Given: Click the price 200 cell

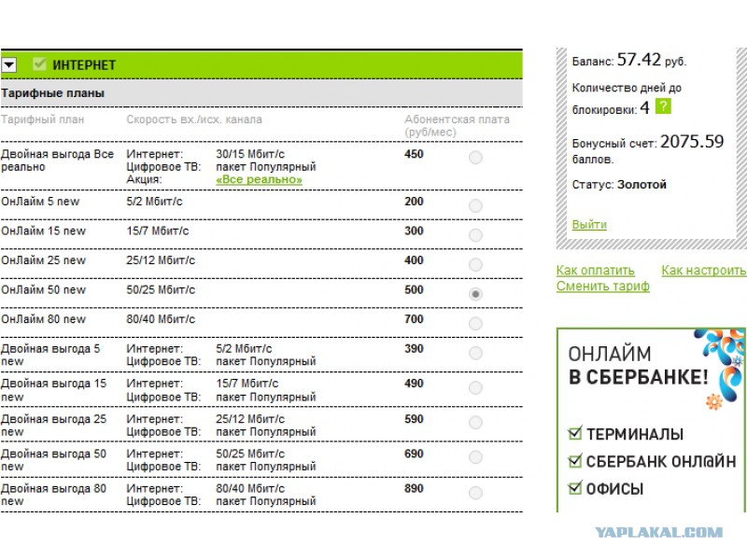Looking at the screenshot, I should click(414, 202).
